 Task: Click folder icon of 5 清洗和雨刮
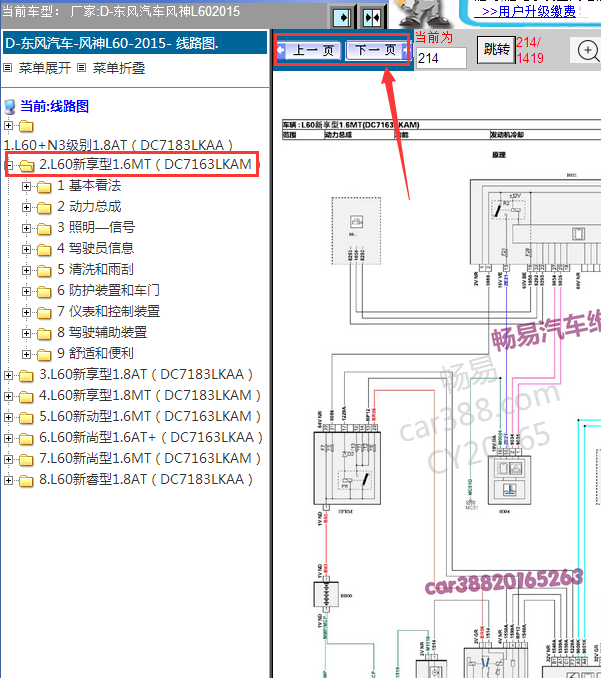(x=44, y=271)
